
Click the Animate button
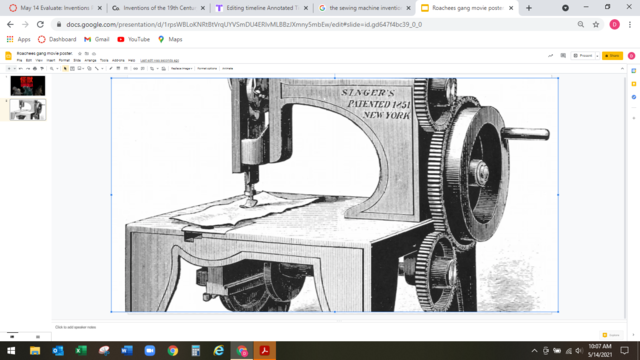click(x=227, y=69)
